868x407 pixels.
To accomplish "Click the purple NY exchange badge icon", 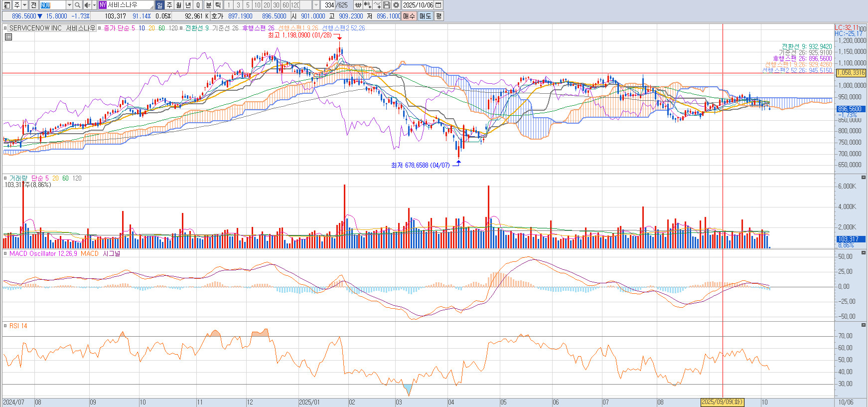I will click(x=102, y=5).
